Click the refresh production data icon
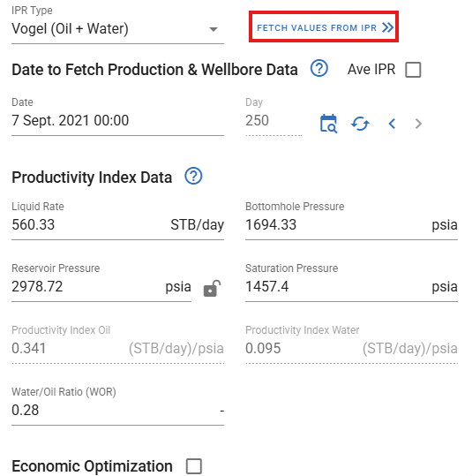 [360, 124]
